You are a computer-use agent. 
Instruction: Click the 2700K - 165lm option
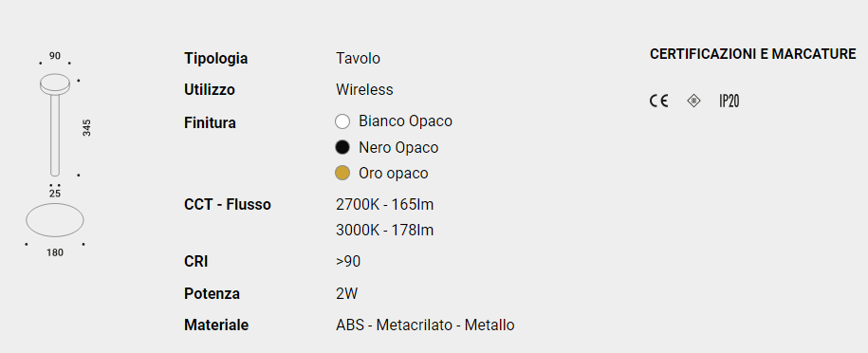[385, 205]
